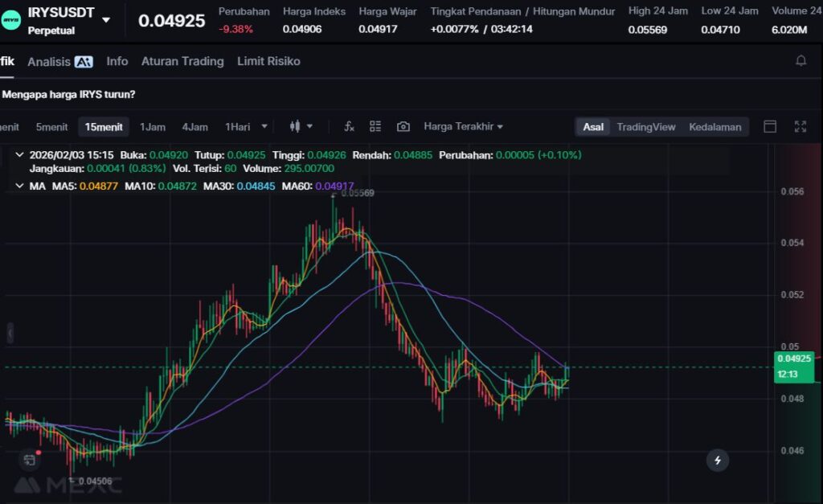823x504 pixels.
Task: Open the indicators (fx) menu
Action: click(349, 127)
